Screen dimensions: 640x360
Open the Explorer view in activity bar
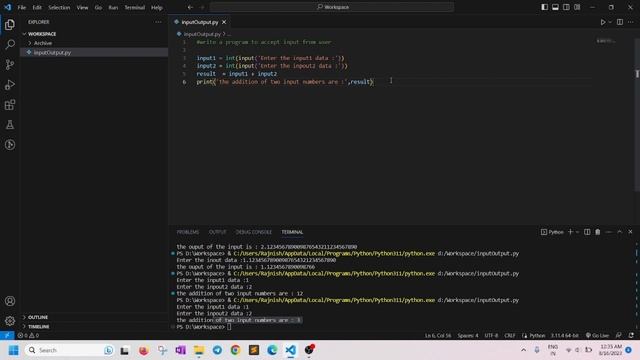(10, 25)
